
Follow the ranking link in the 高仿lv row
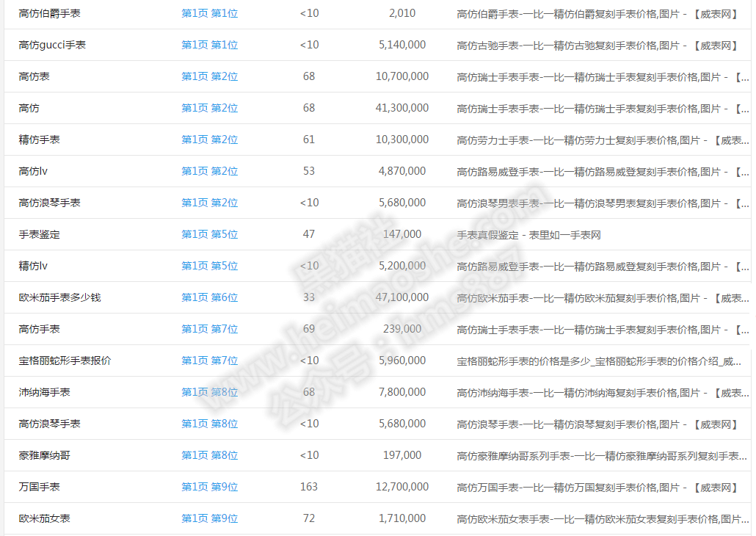(x=210, y=171)
